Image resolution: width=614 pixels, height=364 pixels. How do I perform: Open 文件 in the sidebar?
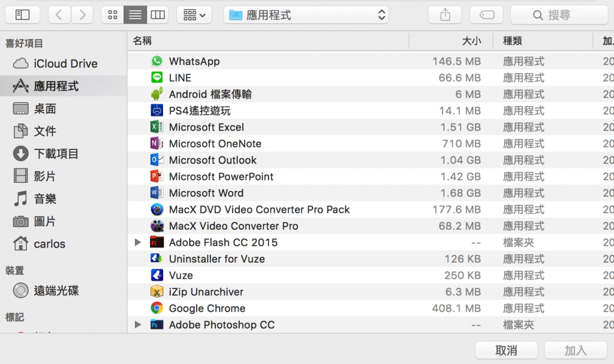[64, 131]
